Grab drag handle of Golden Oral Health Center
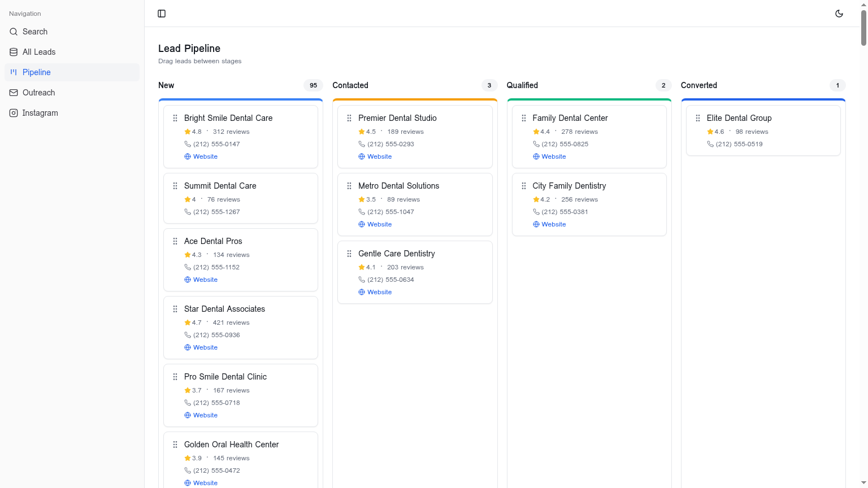This screenshot has height=488, width=868. (x=175, y=445)
